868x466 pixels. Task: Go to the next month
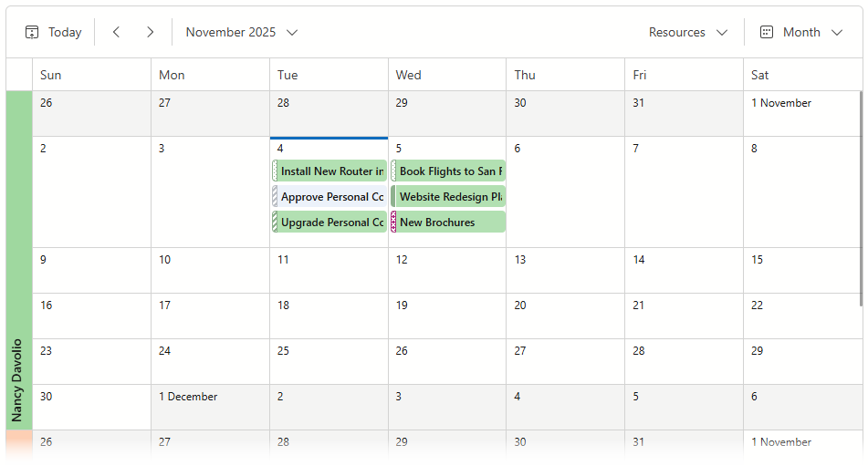pos(151,32)
